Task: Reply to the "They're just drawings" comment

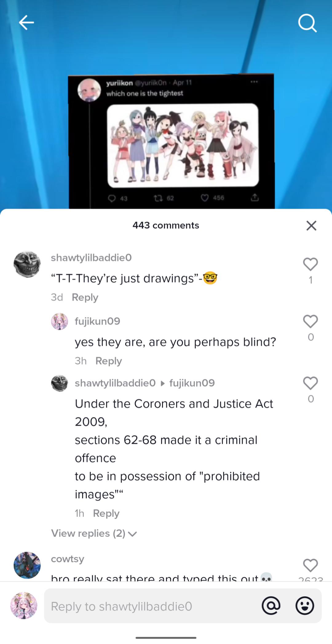Action: click(85, 297)
